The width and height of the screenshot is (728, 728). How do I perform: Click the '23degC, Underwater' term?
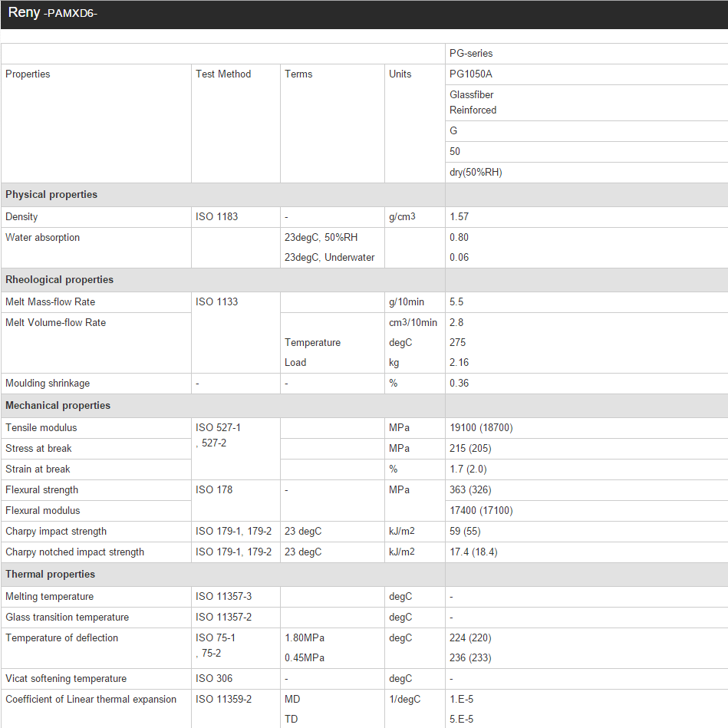(329, 257)
